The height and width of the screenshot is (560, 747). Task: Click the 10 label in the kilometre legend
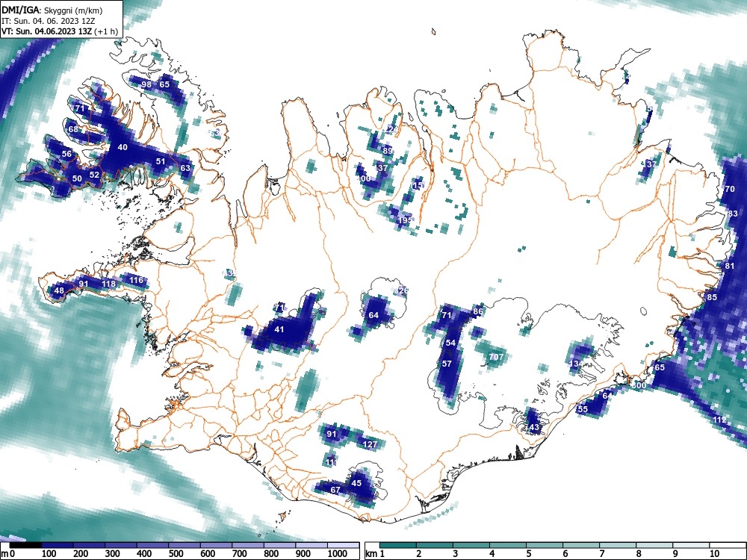click(x=713, y=554)
